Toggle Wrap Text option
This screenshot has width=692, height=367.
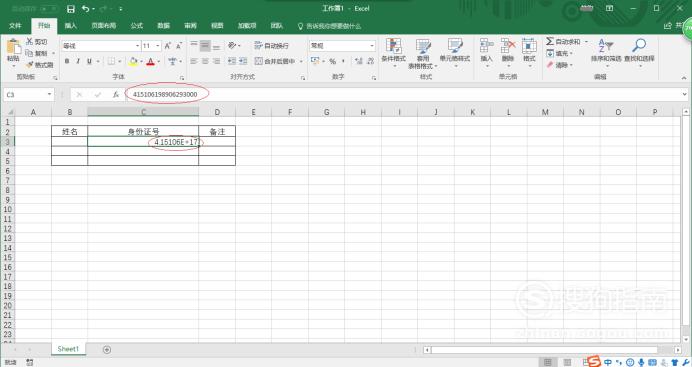click(272, 46)
